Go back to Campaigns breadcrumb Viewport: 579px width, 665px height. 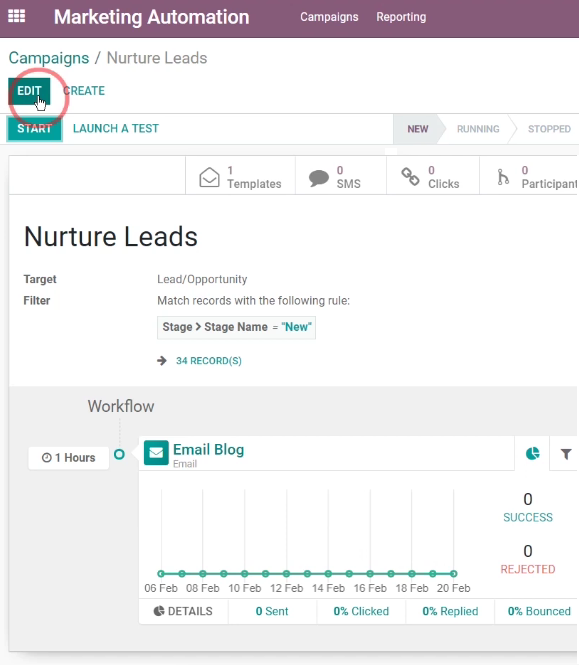(x=49, y=58)
